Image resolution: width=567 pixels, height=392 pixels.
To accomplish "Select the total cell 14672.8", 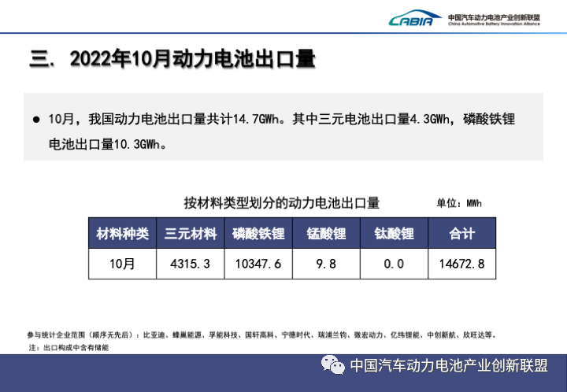I will 461,264.
